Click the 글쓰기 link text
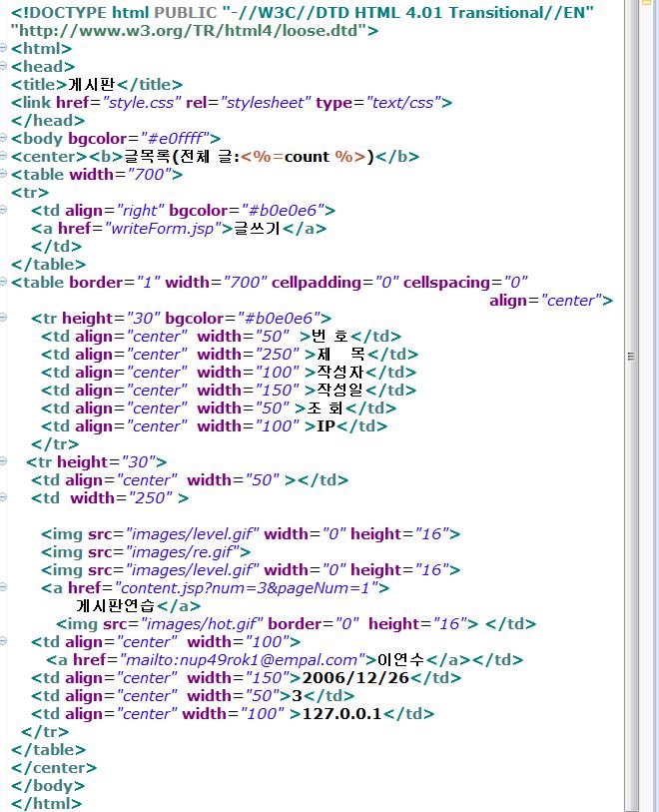This screenshot has height=812, width=659. pos(257,229)
